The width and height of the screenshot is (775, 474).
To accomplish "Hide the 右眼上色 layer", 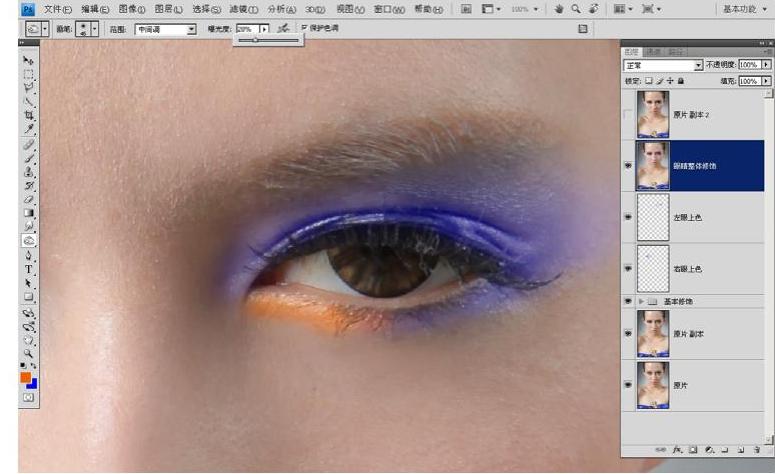I will point(628,268).
